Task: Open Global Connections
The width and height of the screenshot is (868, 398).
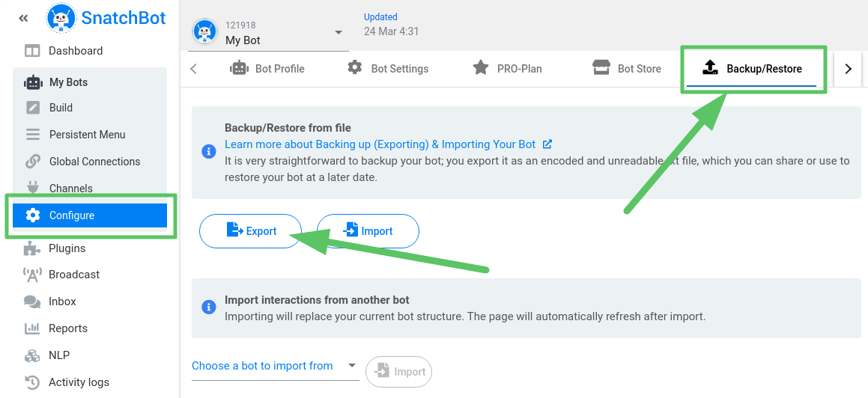Action: point(94,162)
